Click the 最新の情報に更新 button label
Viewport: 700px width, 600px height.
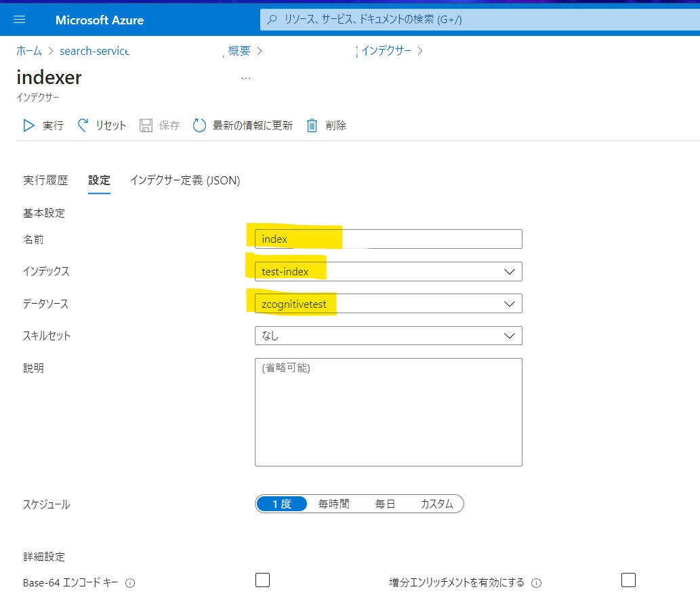[x=253, y=125]
